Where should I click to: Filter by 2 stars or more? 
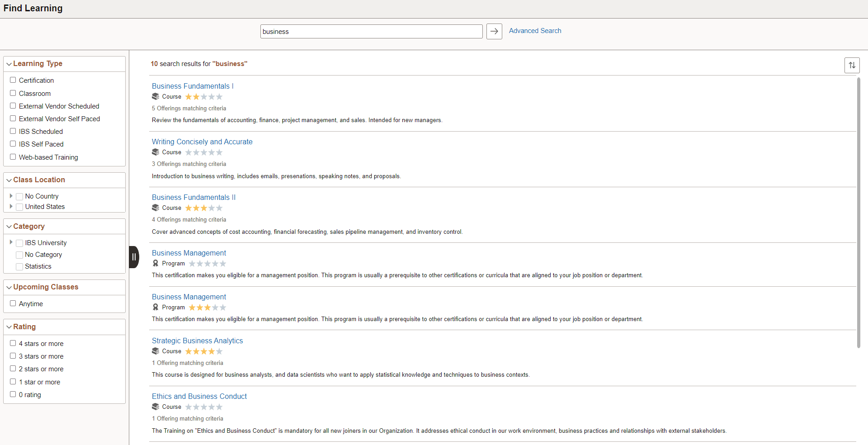13,369
